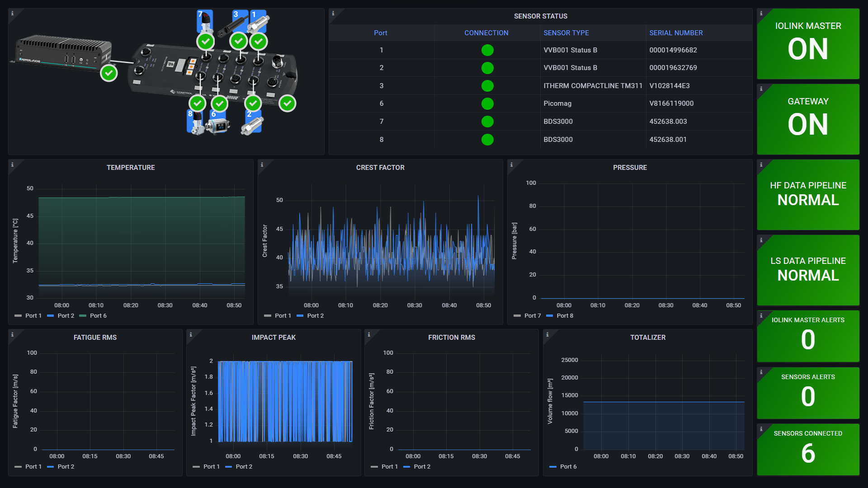Click the Sensor Type column header
This screenshot has width=868, height=488.
[x=566, y=33]
